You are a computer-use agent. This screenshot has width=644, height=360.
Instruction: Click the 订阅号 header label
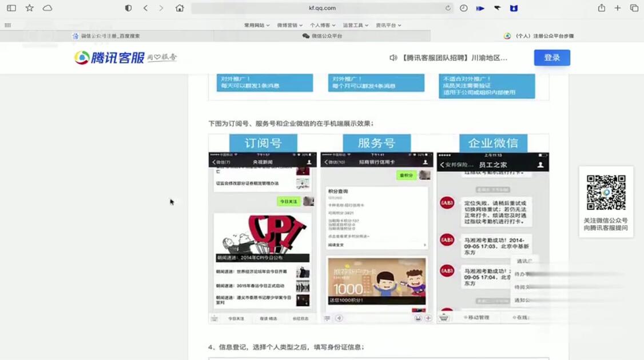263,143
